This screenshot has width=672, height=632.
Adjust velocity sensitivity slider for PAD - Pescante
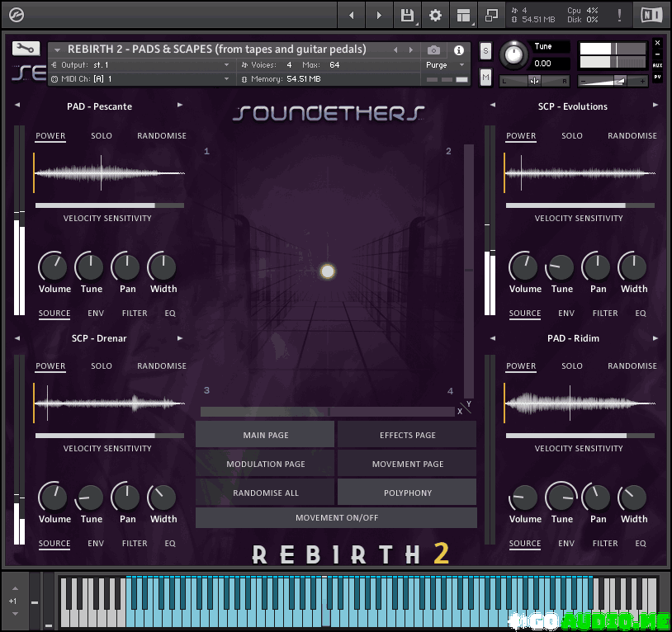pos(110,205)
